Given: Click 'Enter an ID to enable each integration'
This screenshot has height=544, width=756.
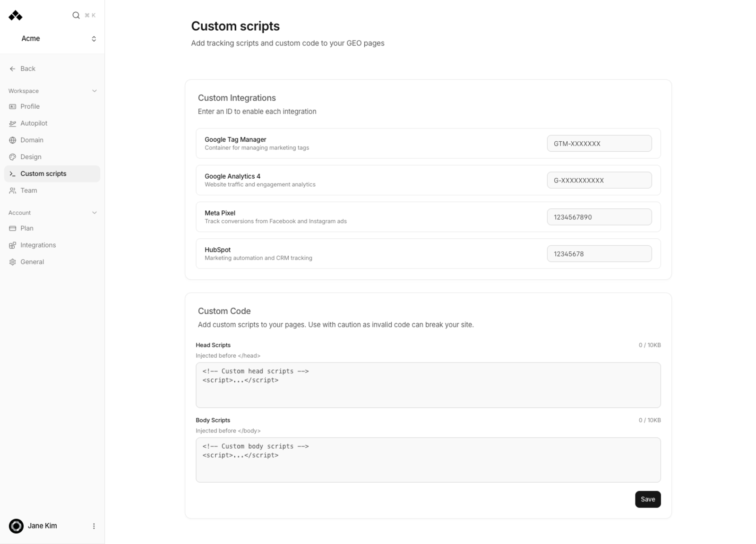Looking at the screenshot, I should click(257, 112).
